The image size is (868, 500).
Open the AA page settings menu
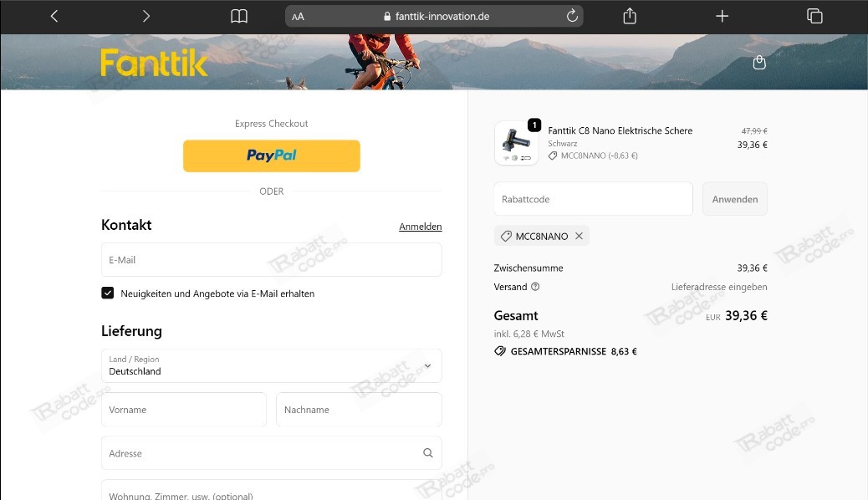tap(298, 15)
